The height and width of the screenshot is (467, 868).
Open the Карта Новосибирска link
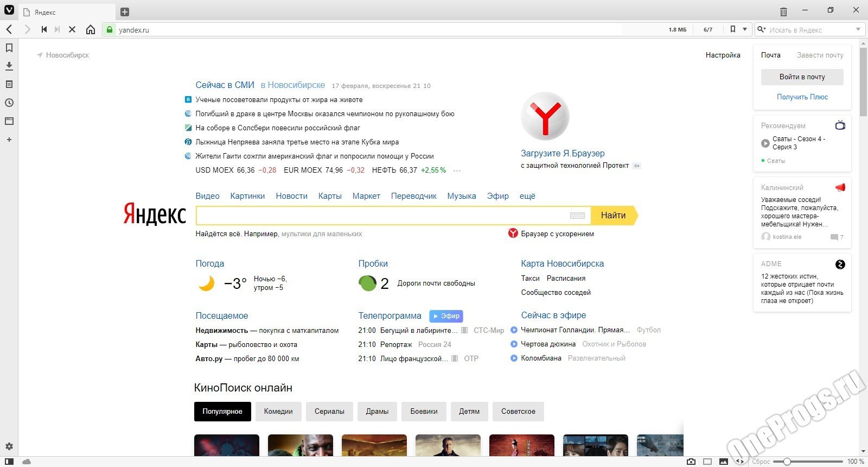(563, 263)
